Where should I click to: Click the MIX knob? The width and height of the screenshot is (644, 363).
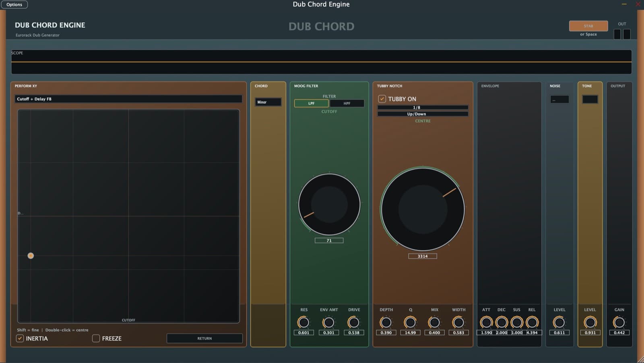(434, 322)
